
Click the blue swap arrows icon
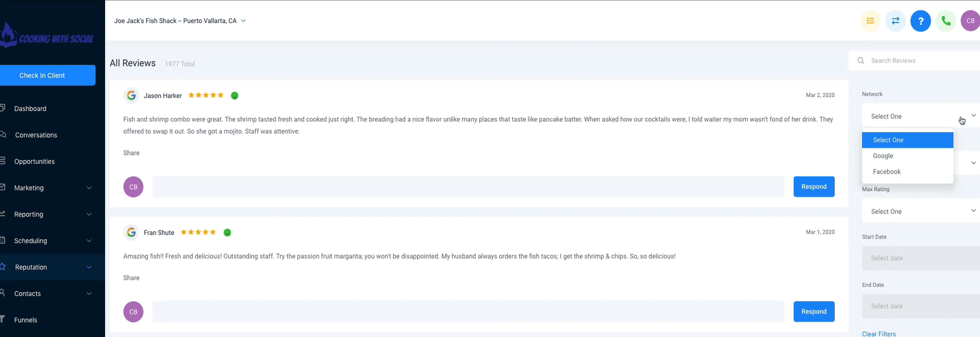click(x=895, y=21)
